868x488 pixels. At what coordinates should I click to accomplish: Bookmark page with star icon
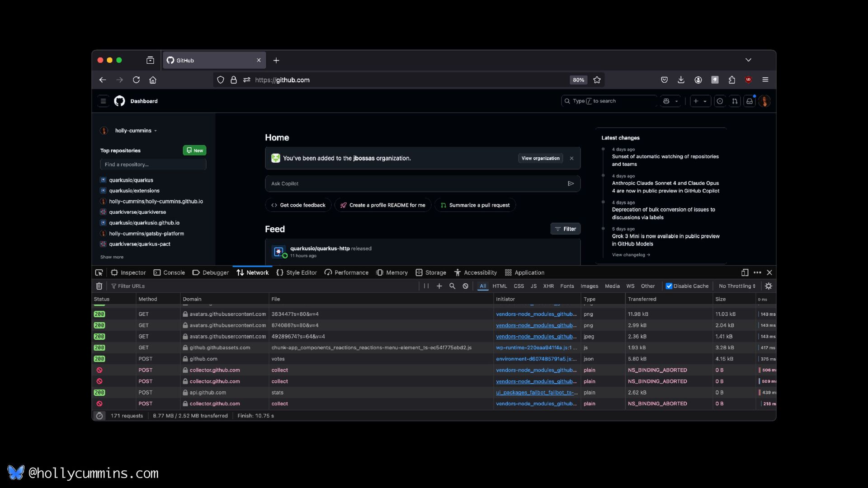tap(597, 80)
